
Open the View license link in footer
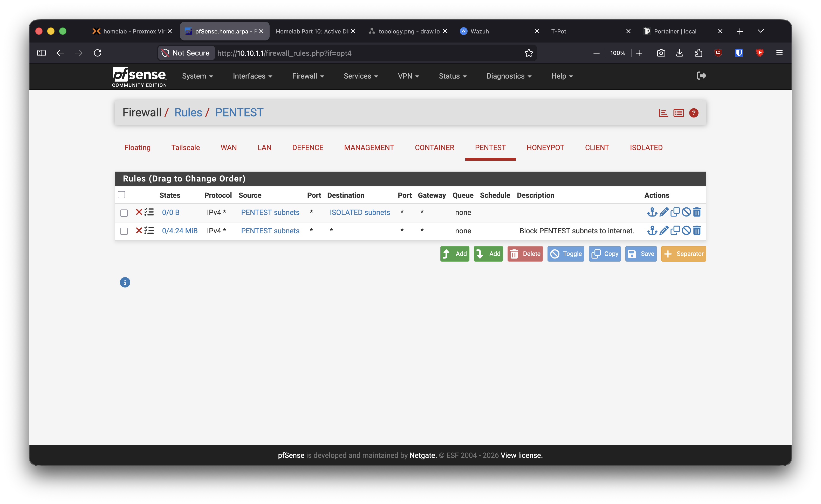click(521, 455)
